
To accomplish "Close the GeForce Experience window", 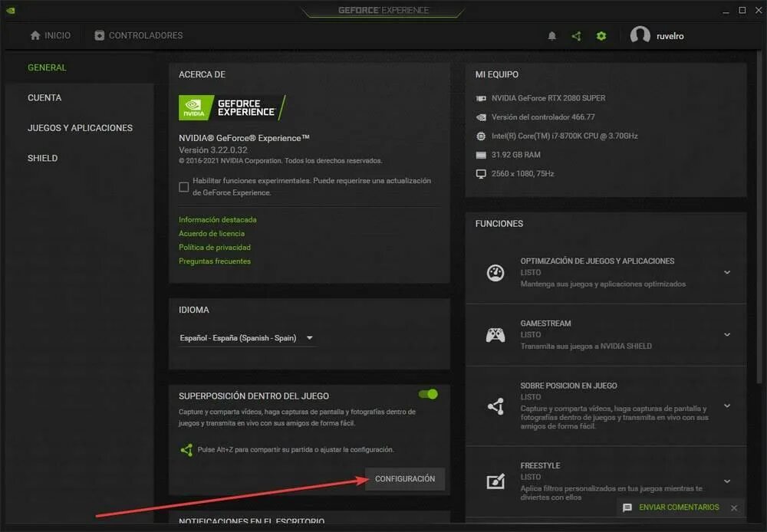I will (759, 10).
